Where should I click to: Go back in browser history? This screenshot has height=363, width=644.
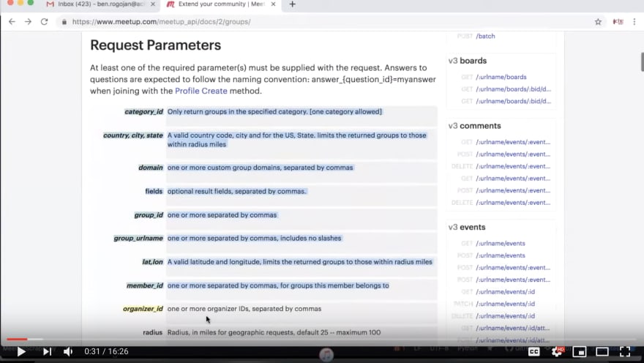point(12,22)
